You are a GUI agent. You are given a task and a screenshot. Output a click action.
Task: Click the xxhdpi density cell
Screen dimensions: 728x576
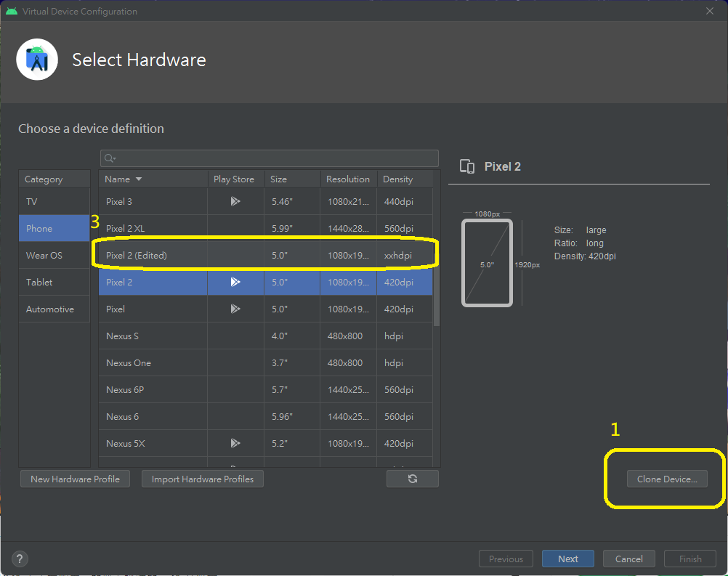coord(405,255)
